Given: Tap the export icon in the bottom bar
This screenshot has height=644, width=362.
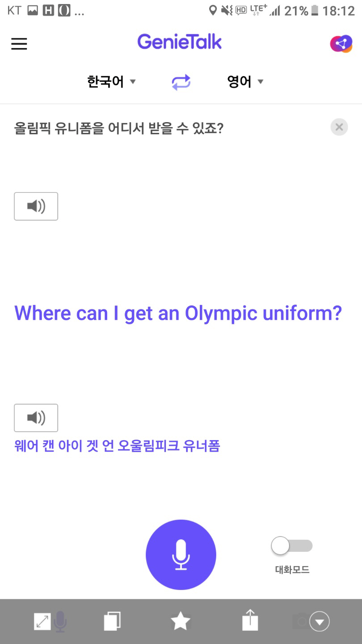Looking at the screenshot, I should point(250,621).
